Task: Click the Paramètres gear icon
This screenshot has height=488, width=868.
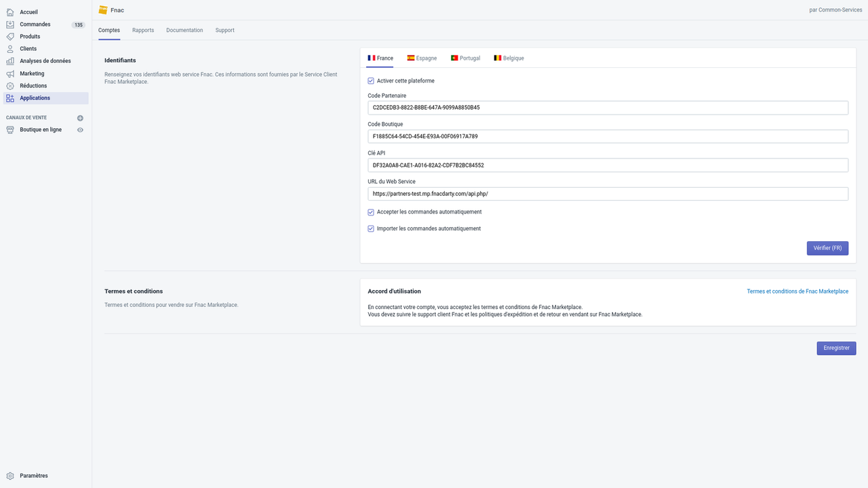Action: coord(10,476)
